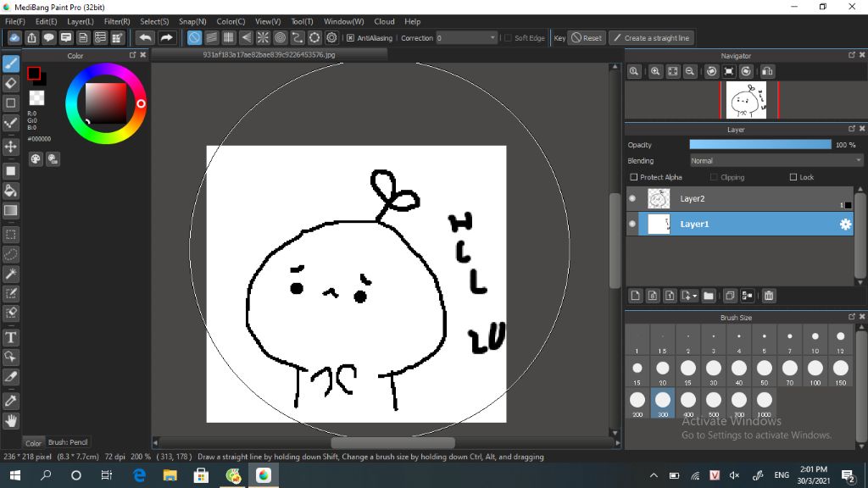Image resolution: width=868 pixels, height=488 pixels.
Task: Switch to the Brush: Pencil tab
Action: click(x=68, y=442)
